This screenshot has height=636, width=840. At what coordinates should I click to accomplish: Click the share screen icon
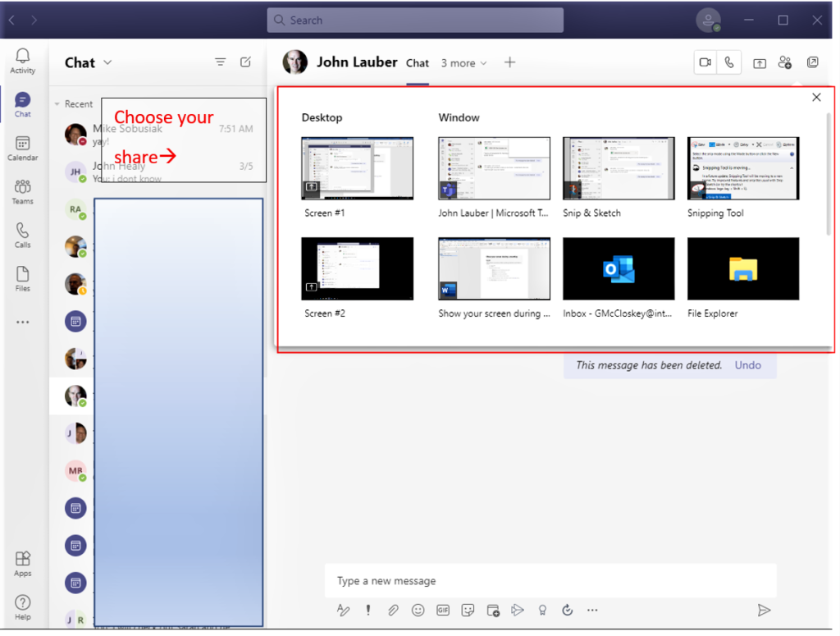click(760, 63)
